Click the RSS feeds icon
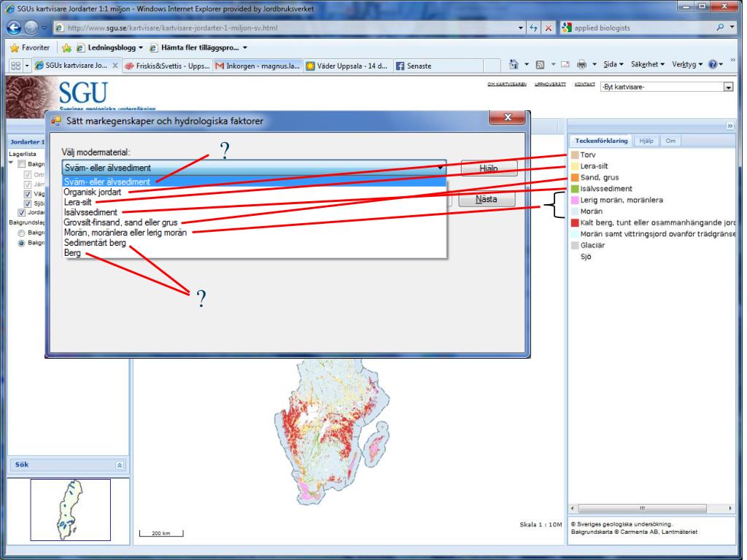Viewport: 747px width, 560px height. (x=541, y=64)
